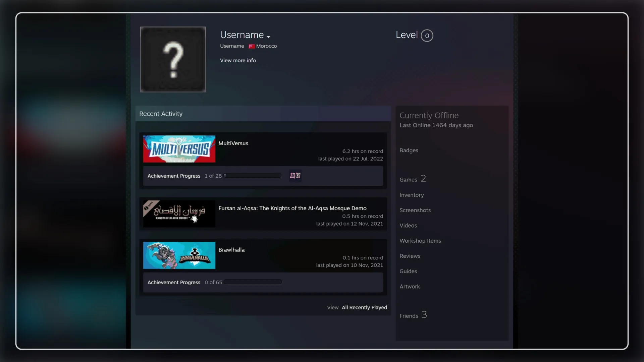Click '6.2 hrs on record' text

click(363, 151)
